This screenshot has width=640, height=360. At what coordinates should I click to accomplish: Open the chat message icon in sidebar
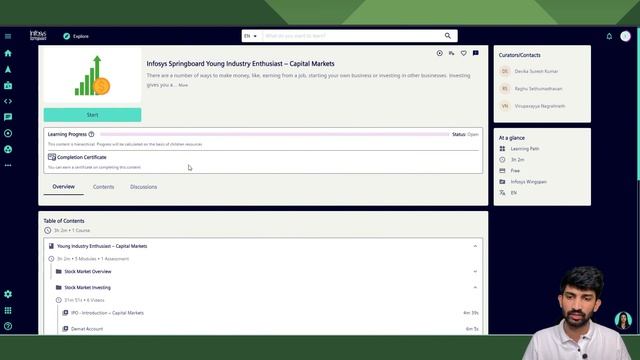point(8,117)
